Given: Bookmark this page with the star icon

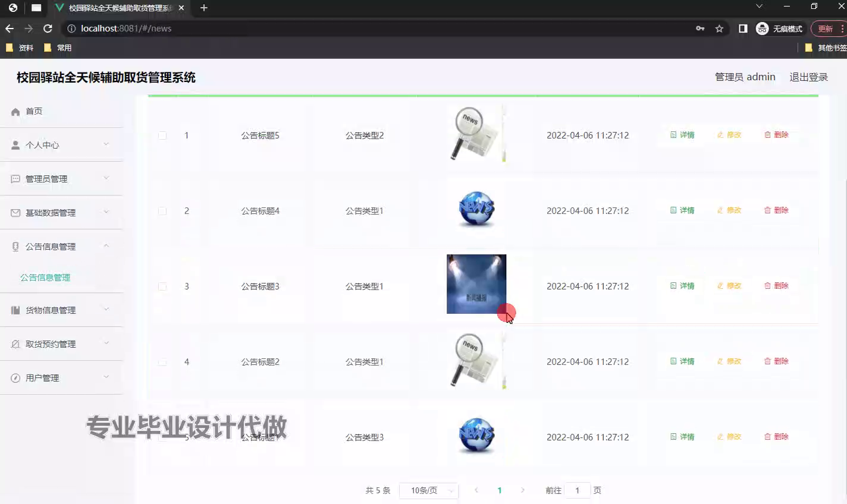Looking at the screenshot, I should point(719,28).
